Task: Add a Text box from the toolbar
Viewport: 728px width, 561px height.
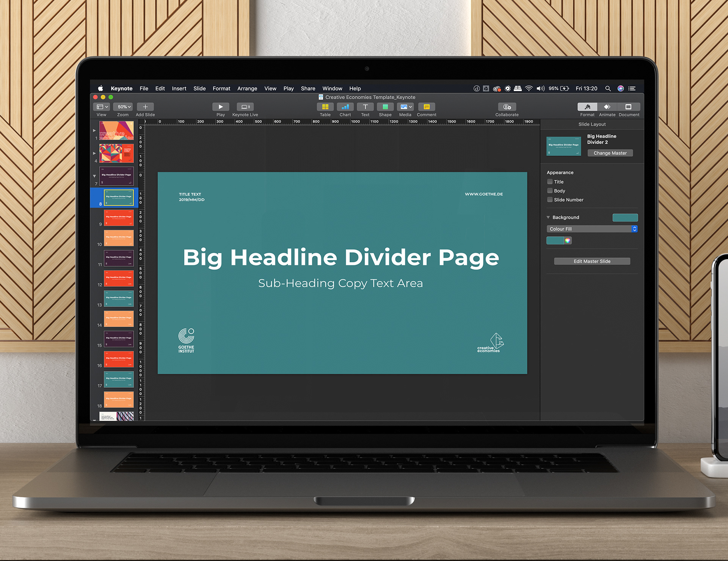Action: click(x=365, y=107)
